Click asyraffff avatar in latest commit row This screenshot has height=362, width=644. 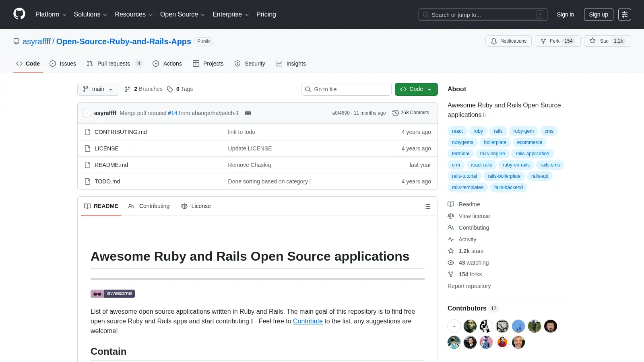(87, 113)
